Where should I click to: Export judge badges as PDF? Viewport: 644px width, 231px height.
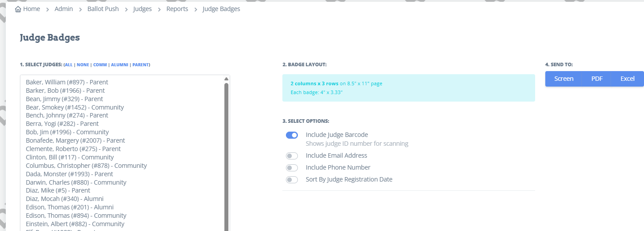click(597, 79)
